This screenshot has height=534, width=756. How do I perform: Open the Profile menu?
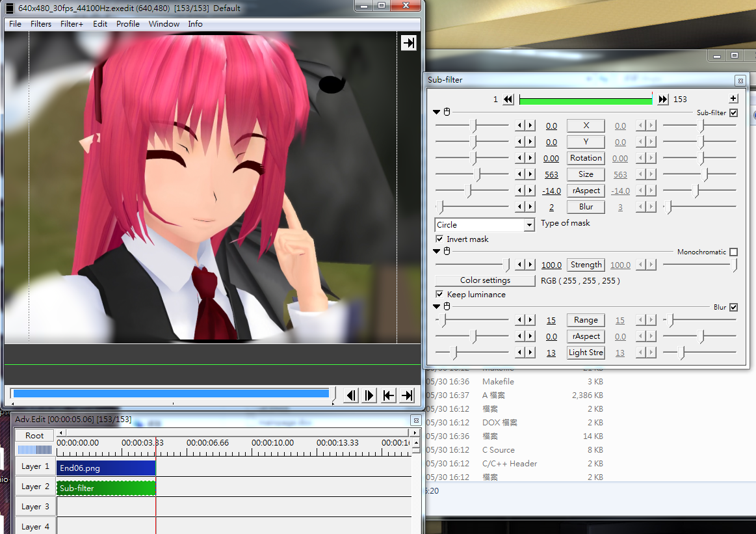128,23
